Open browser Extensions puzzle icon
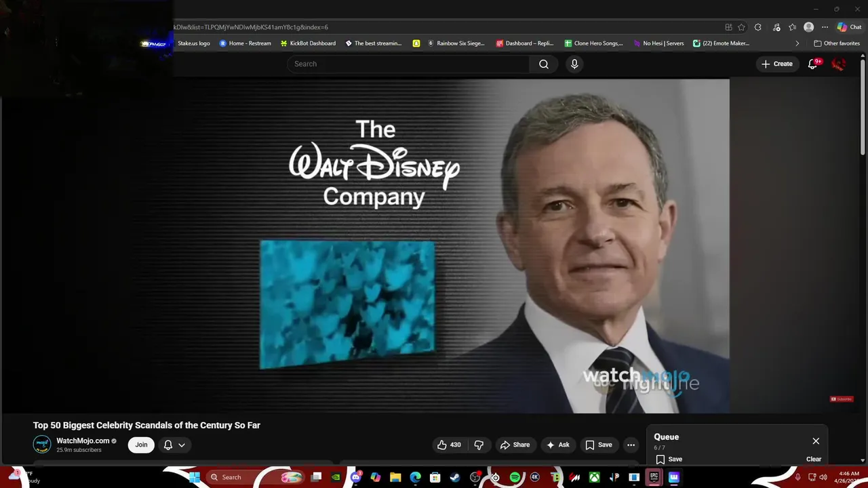 758,27
